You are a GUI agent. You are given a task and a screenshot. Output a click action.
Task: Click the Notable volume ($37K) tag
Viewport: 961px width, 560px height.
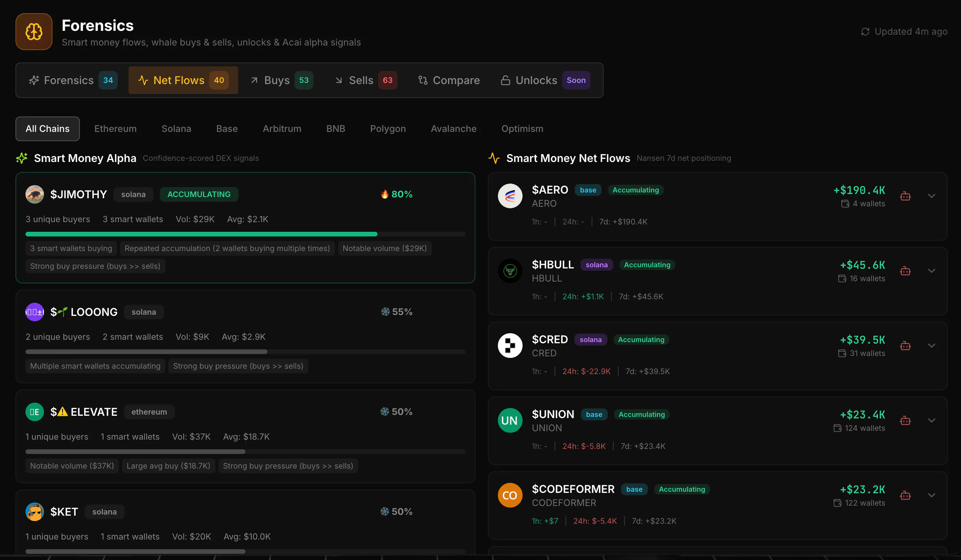click(x=72, y=466)
